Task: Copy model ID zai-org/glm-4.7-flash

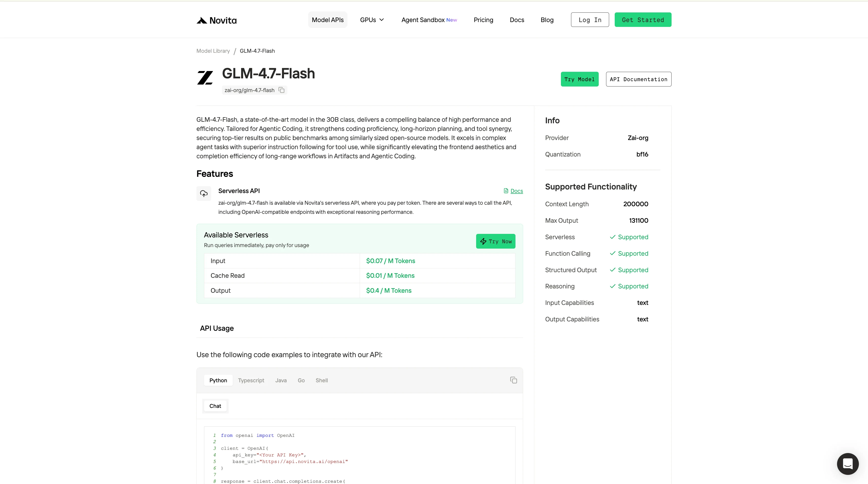Action: pyautogui.click(x=282, y=90)
